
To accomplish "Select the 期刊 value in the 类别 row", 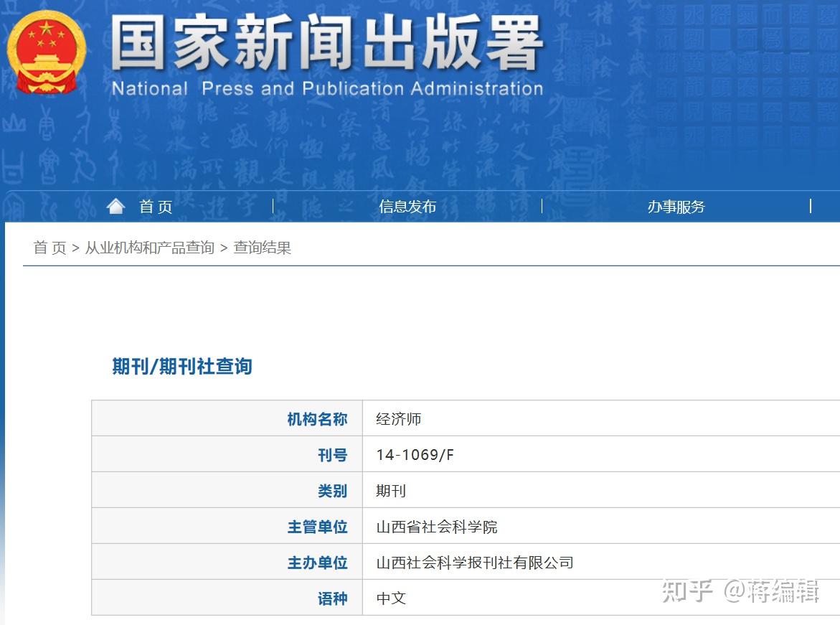I will (391, 491).
